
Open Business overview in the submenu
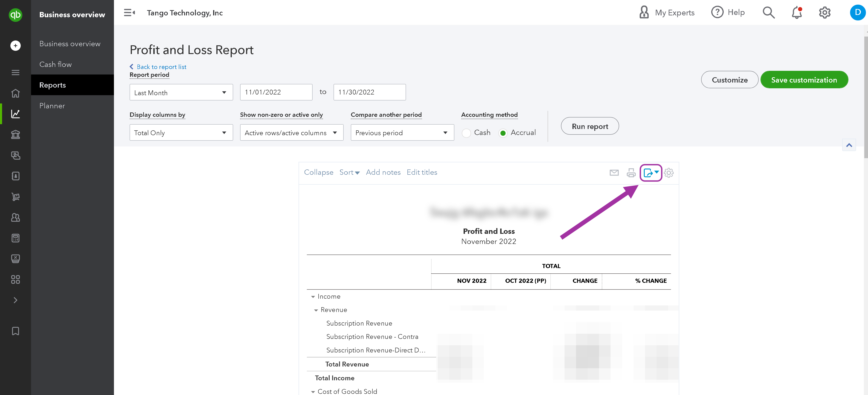pos(70,44)
